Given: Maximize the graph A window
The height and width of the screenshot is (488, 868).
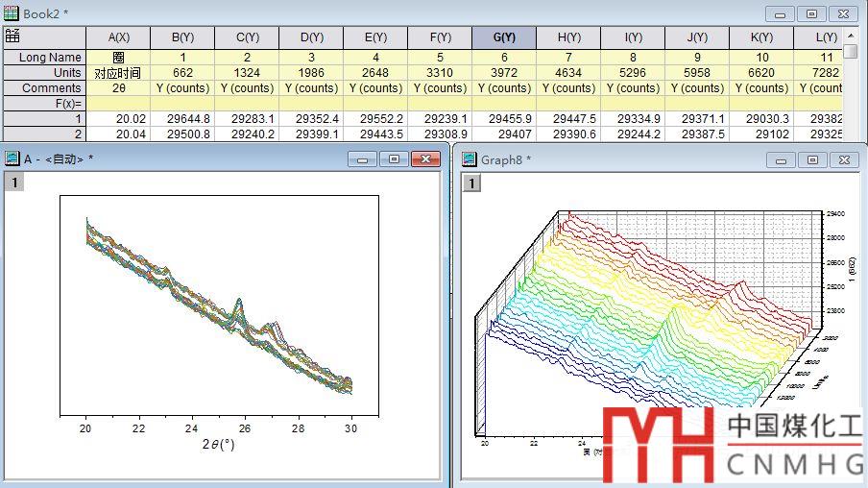Looking at the screenshot, I should pyautogui.click(x=393, y=159).
